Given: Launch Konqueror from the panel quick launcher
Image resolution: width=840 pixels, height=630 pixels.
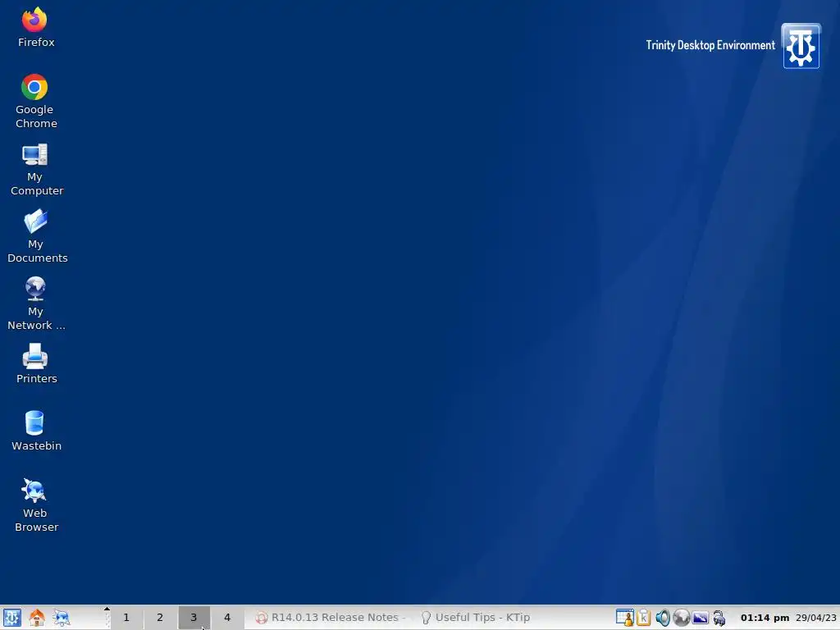Looking at the screenshot, I should click(x=62, y=618).
